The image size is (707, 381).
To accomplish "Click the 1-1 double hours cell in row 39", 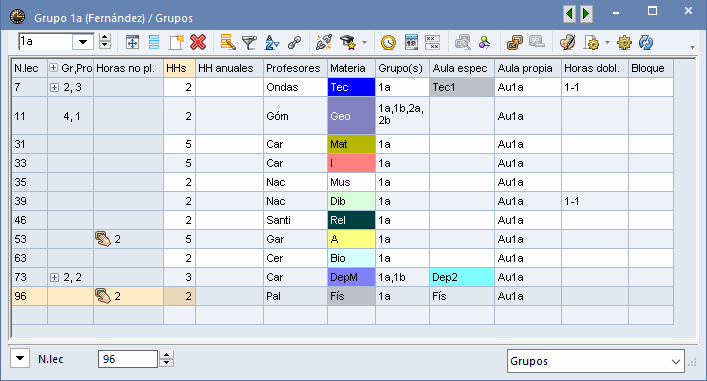I will 595,201.
